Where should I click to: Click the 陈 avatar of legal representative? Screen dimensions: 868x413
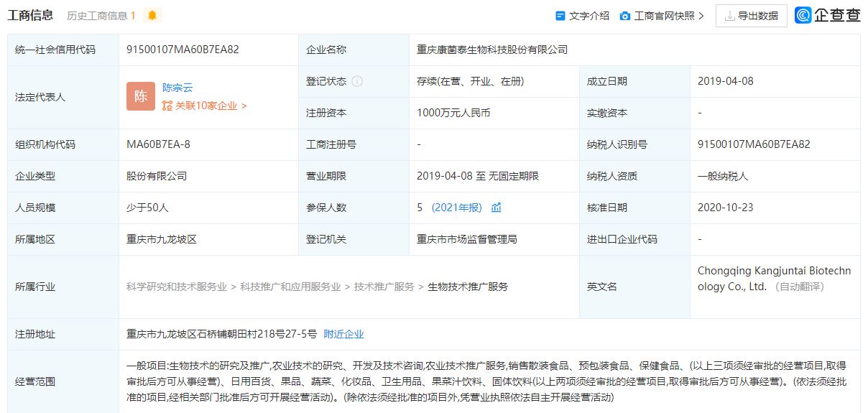click(141, 96)
